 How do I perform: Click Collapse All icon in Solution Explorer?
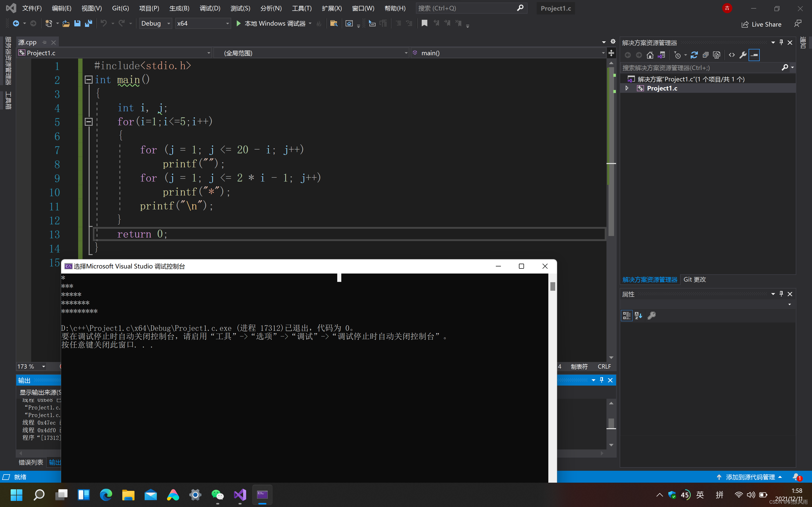(x=705, y=55)
